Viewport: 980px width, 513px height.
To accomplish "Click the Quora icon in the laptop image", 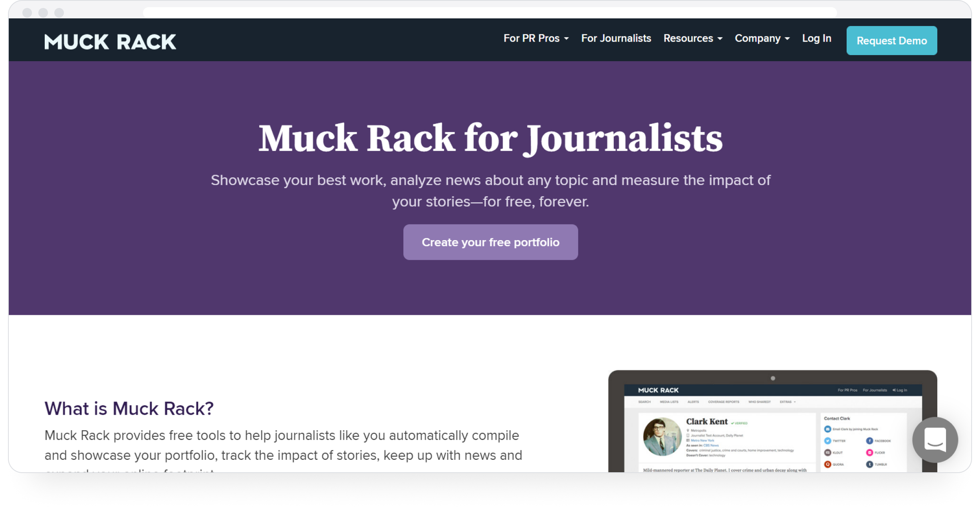I will tap(827, 464).
